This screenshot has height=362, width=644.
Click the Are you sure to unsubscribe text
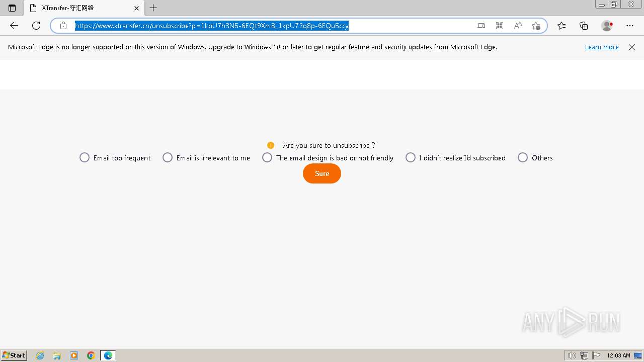click(329, 145)
